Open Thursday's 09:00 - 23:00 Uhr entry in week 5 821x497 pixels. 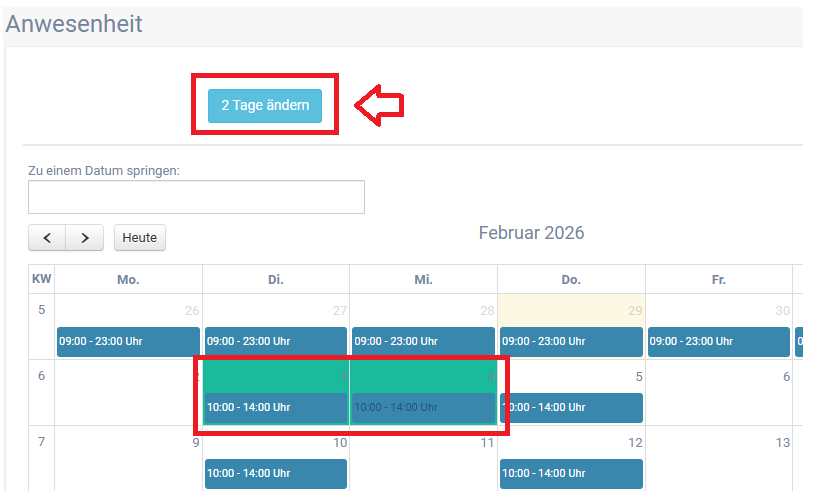(571, 341)
